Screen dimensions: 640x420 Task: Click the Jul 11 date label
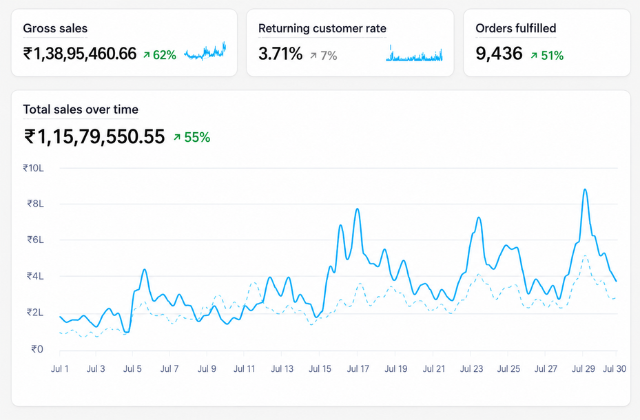pos(244,369)
